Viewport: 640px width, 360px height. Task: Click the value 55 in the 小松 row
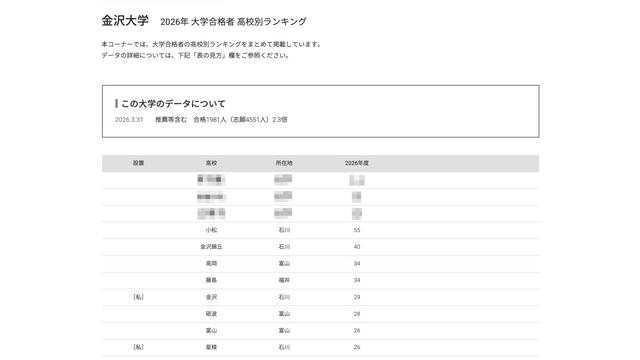[357, 230]
